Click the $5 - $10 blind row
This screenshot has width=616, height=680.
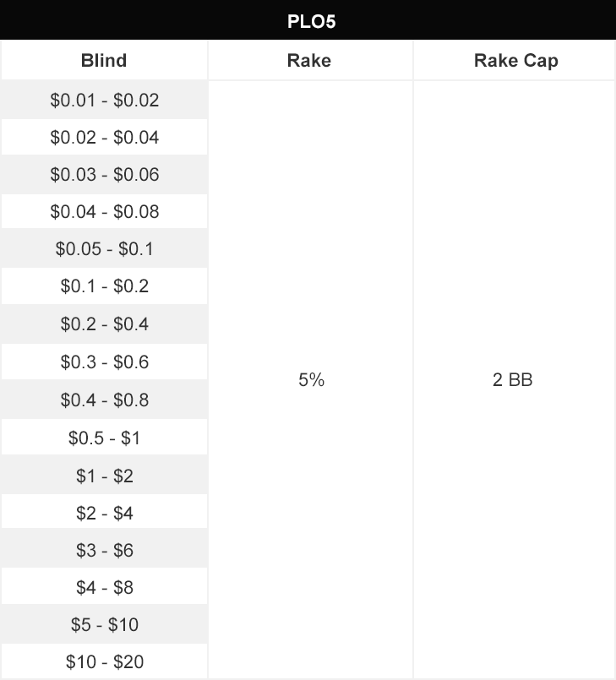coord(104,624)
